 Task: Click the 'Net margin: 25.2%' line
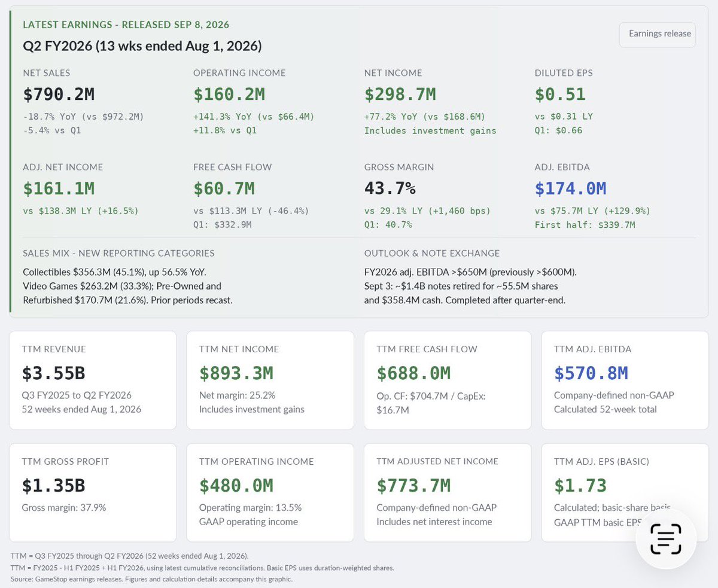(237, 395)
